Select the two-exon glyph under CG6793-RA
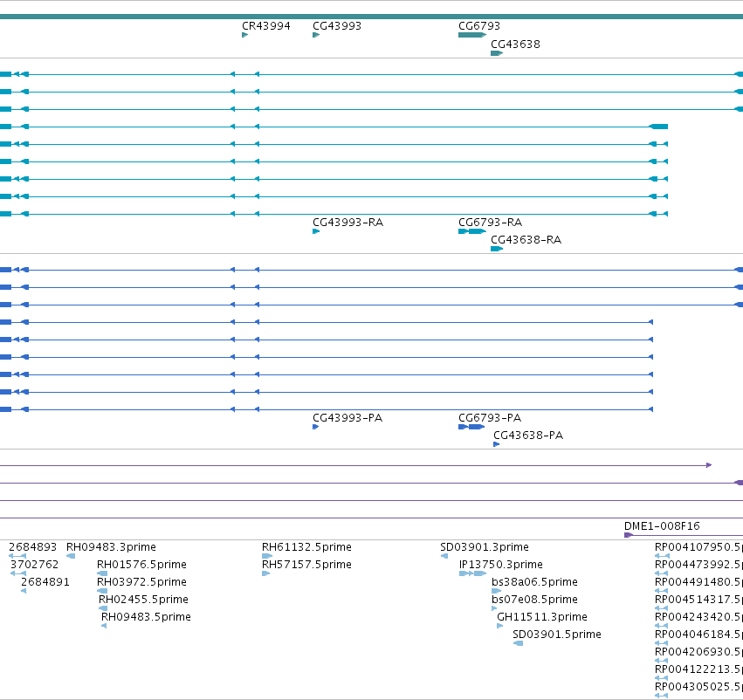743x700 pixels. [x=472, y=231]
